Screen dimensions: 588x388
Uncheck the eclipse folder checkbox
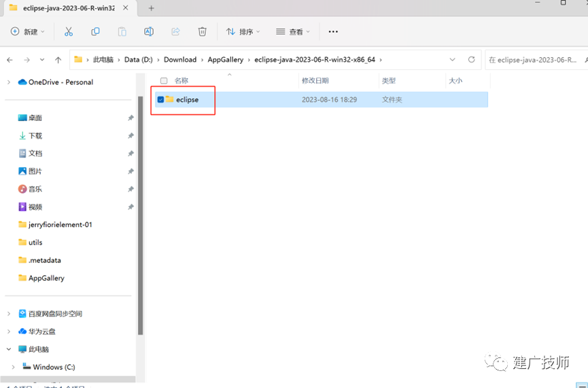pos(160,100)
